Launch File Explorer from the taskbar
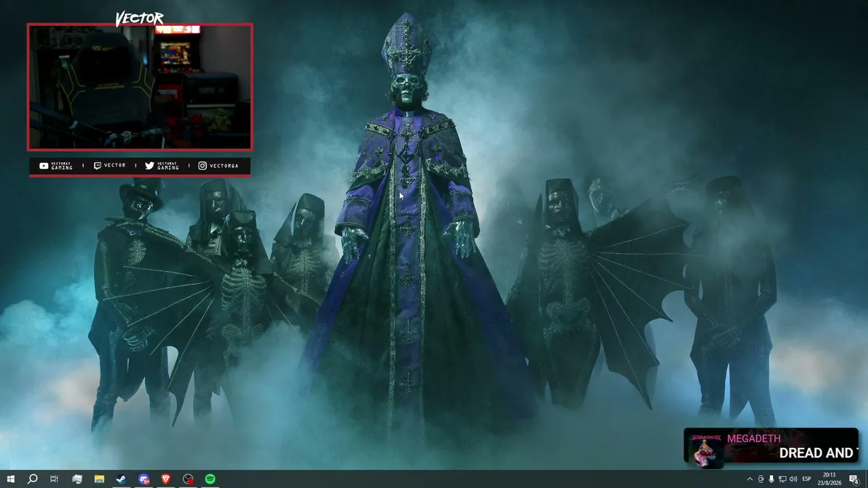The height and width of the screenshot is (488, 868). point(99,479)
